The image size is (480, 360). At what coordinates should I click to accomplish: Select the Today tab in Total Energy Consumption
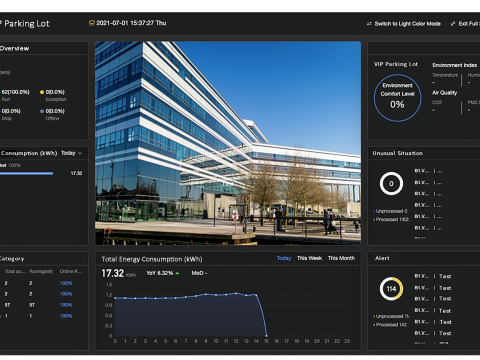coord(284,258)
